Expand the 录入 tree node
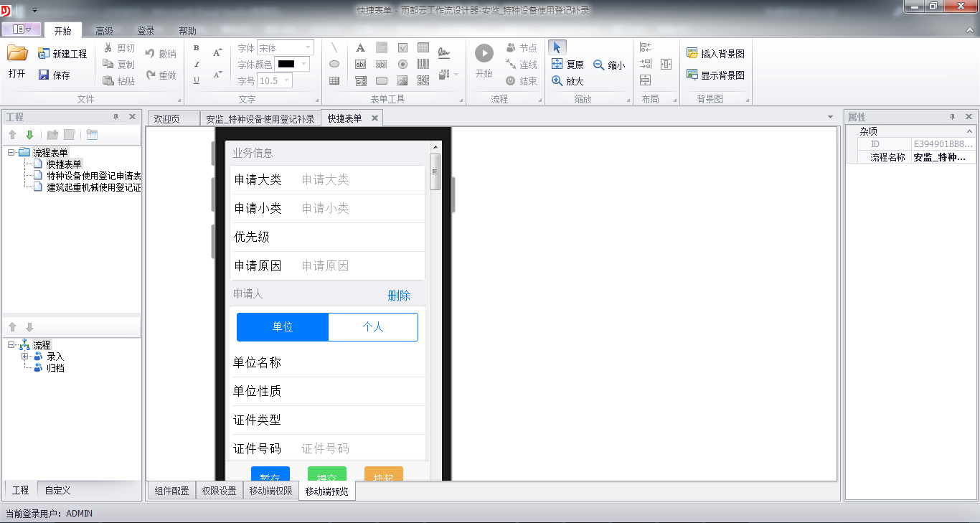 coord(24,357)
